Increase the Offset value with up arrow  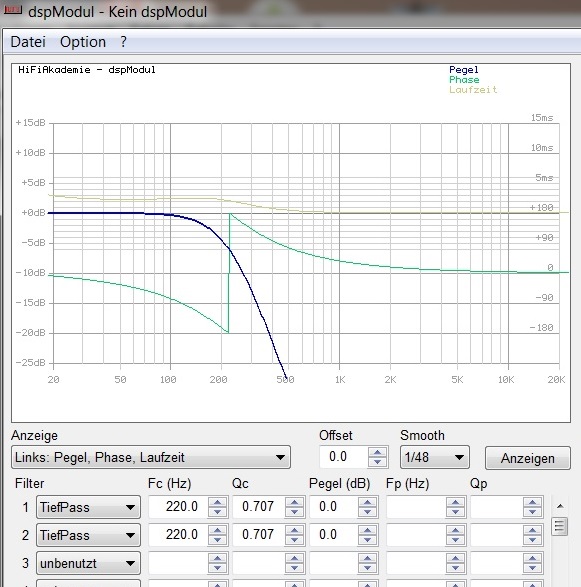coord(377,453)
